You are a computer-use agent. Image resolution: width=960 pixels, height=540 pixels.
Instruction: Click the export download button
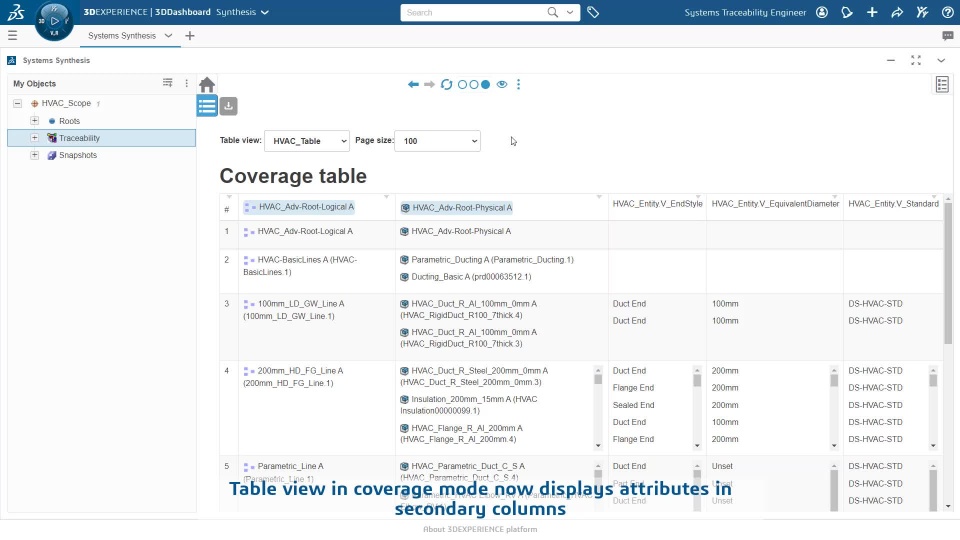point(228,106)
